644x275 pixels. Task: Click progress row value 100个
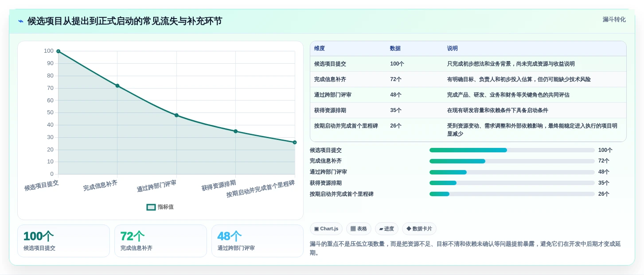(605, 150)
